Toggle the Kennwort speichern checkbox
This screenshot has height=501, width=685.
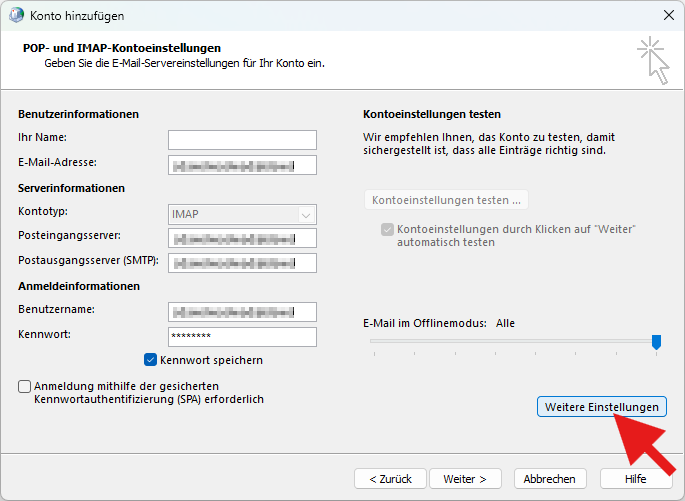click(151, 360)
